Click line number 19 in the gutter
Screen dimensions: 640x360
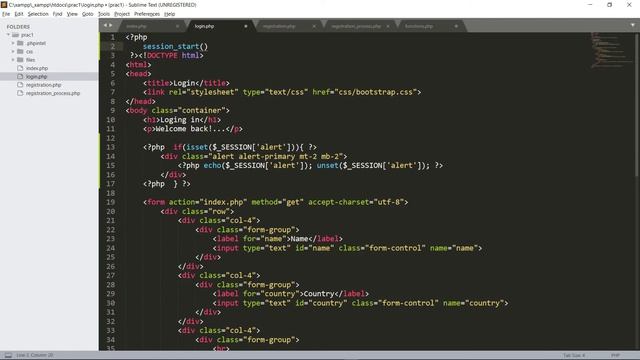(111, 202)
